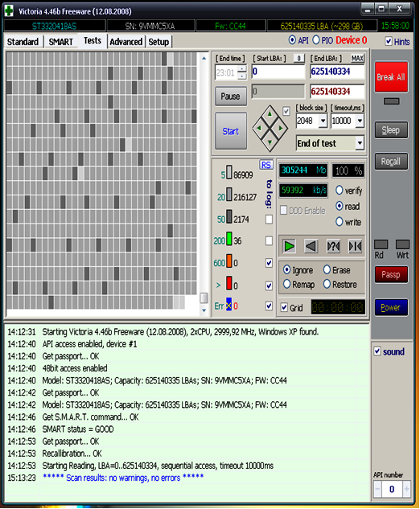Click the orange 600 ms block indicator
Viewport: 420px width, 509px height.
(x=229, y=261)
